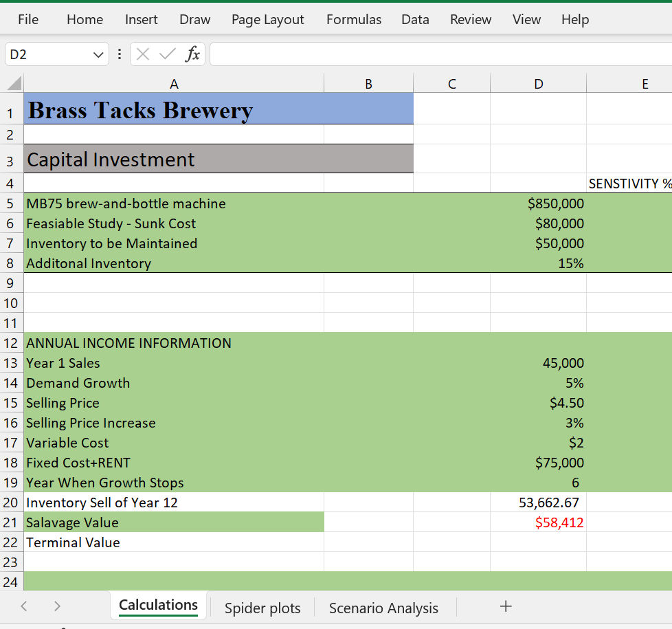This screenshot has width=672, height=629.
Task: Select Feasiable Study - Sunk Cost cell
Action: click(174, 223)
